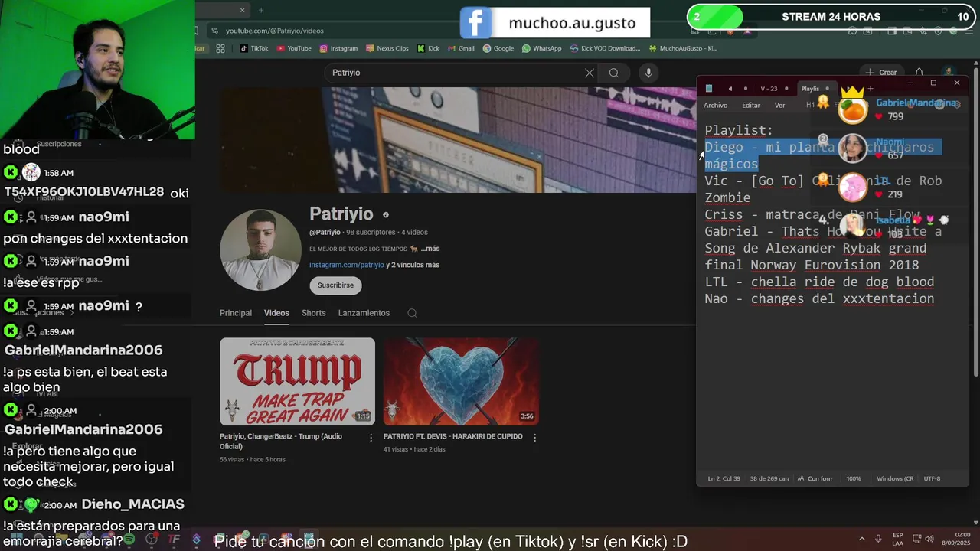The height and width of the screenshot is (551, 980).
Task: Open the Harakiri de Cupido heart thumbnail
Action: [461, 381]
